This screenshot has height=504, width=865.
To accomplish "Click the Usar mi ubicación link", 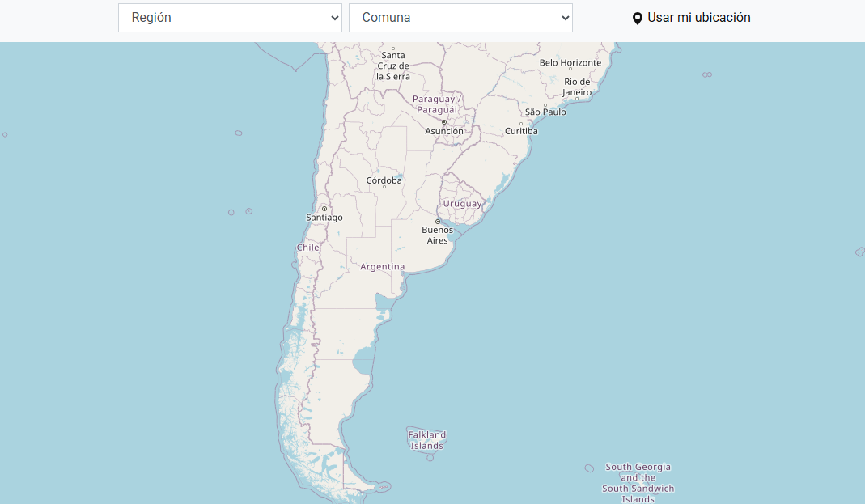I will click(x=698, y=18).
